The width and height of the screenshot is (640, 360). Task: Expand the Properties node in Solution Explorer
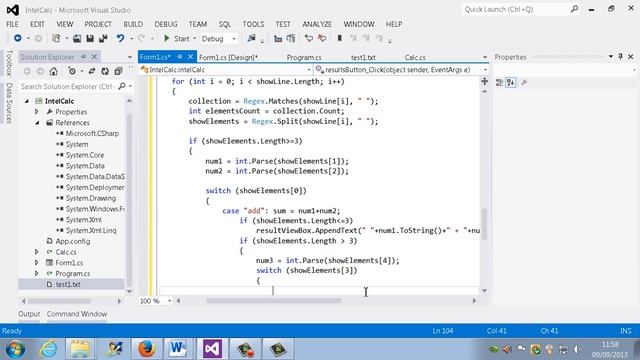(36, 111)
